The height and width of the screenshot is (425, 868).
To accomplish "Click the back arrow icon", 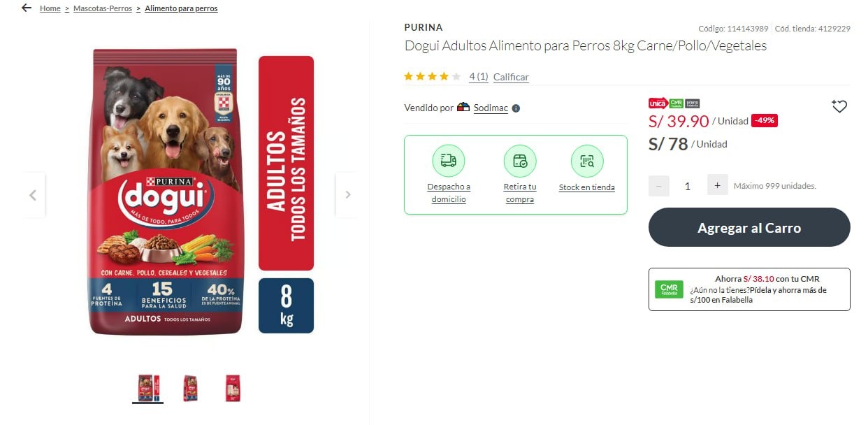I will 27,8.
